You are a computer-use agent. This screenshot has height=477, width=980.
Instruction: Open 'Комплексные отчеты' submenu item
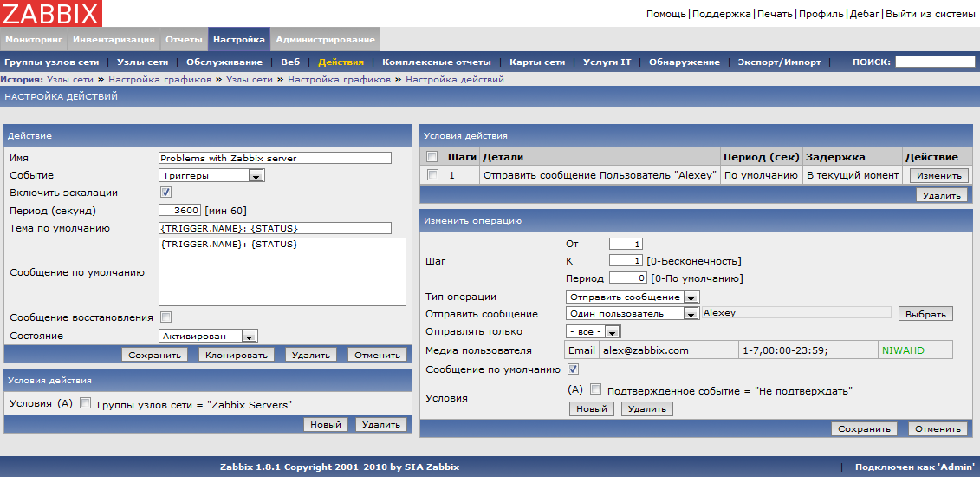click(436, 62)
